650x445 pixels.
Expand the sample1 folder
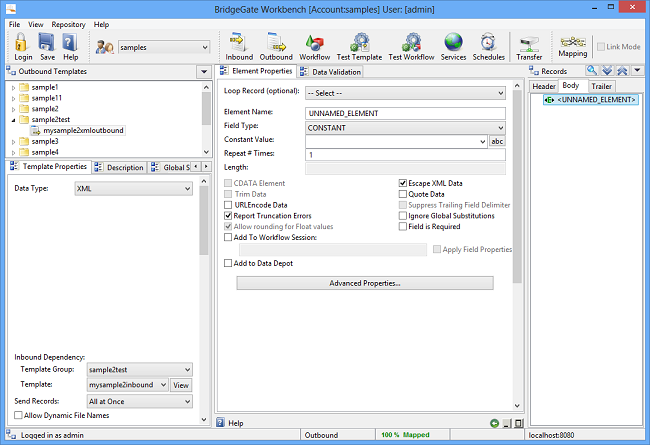point(13,88)
